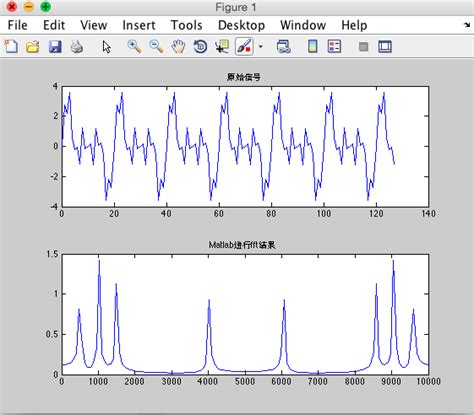Toggle the Data Cursor tool
The image size is (474, 415).
222,46
